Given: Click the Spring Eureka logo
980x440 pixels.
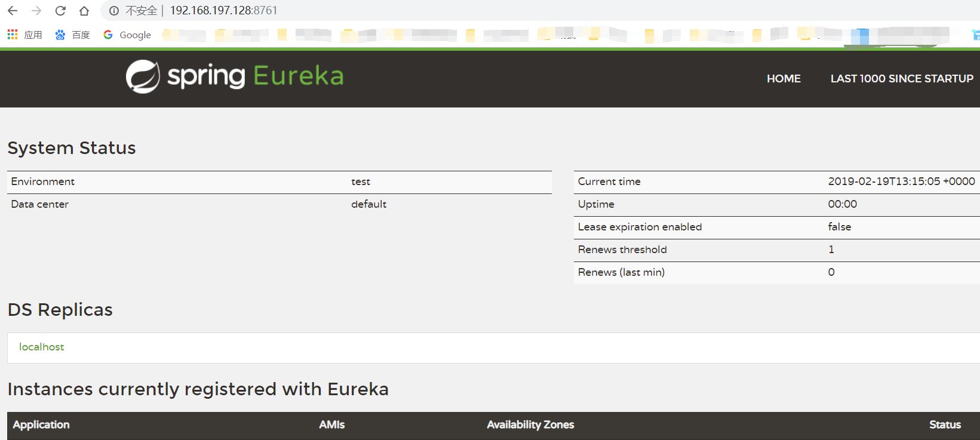Looking at the screenshot, I should (x=235, y=76).
